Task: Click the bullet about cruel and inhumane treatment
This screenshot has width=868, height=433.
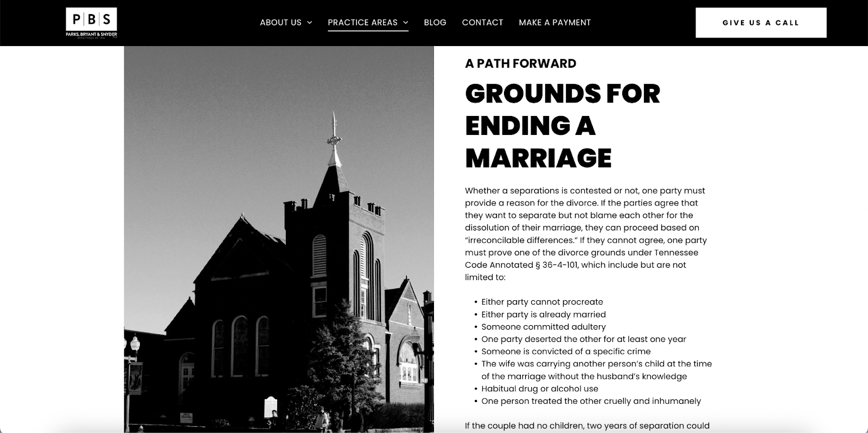Action: coord(591,401)
